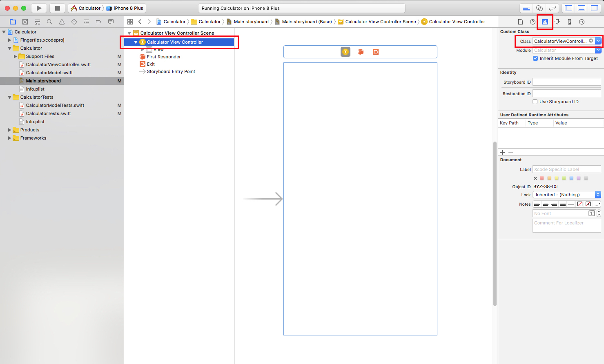Show the Standard editor
The width and height of the screenshot is (604, 364).
coord(526,8)
